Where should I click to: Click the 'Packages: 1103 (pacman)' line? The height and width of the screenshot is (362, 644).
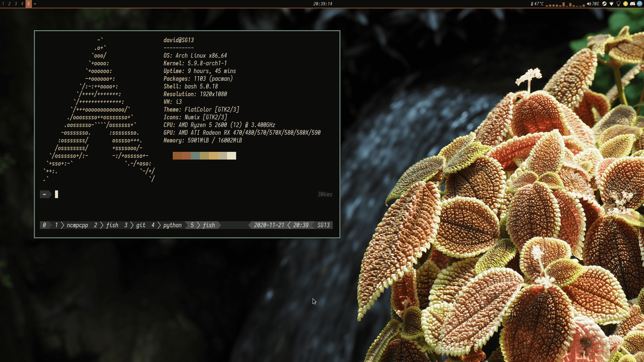(x=198, y=79)
